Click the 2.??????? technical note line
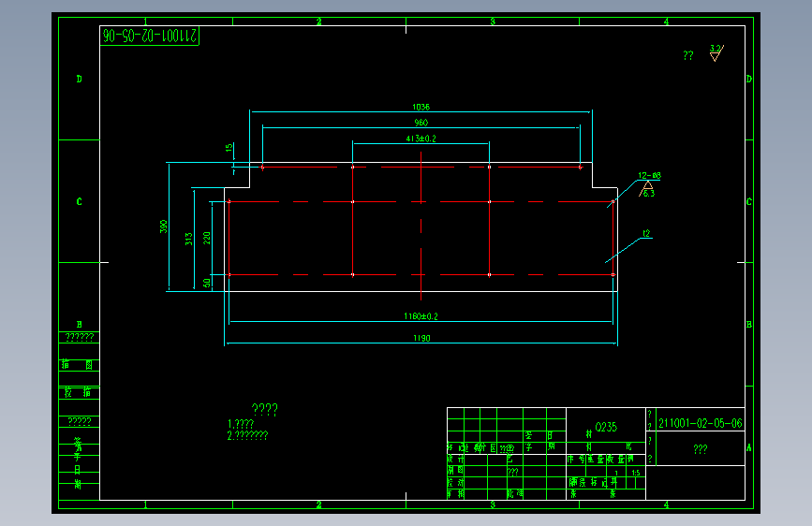Screen dimensions: 812x526 point(247,435)
